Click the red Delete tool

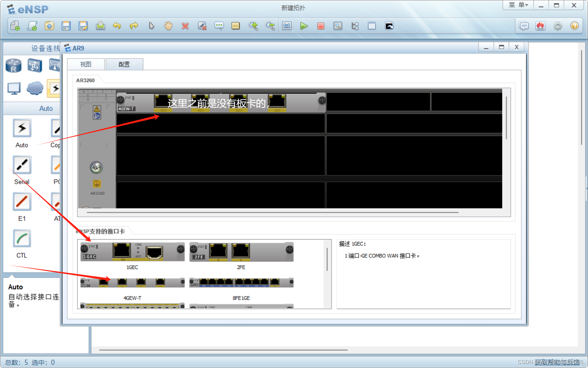(185, 26)
